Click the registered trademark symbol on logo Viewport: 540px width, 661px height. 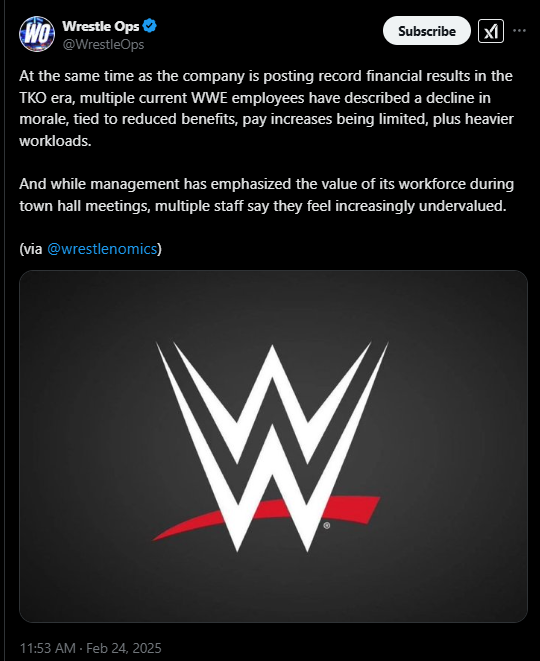[327, 526]
